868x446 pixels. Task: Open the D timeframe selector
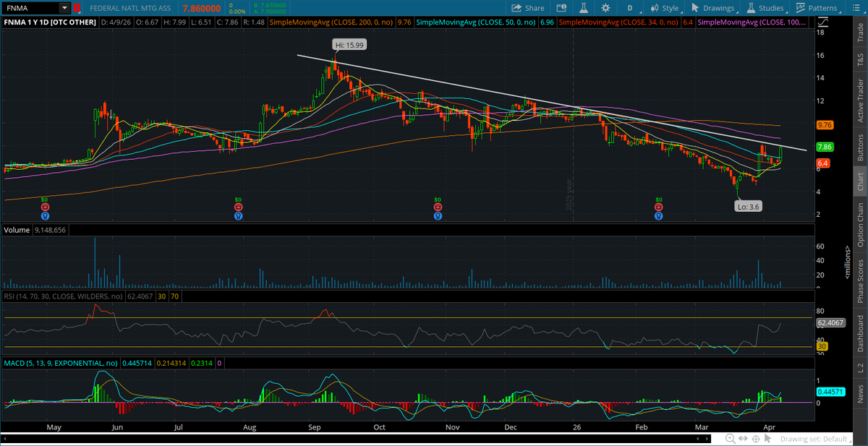point(630,8)
